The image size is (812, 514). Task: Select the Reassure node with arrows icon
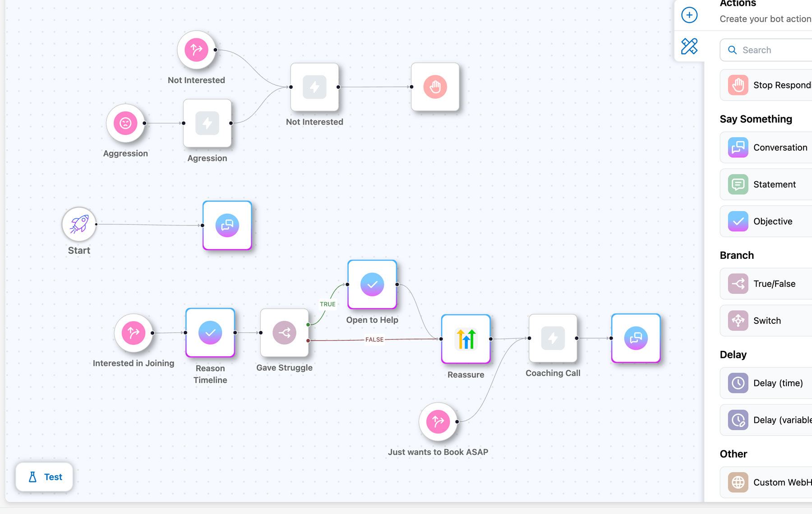[x=466, y=339]
